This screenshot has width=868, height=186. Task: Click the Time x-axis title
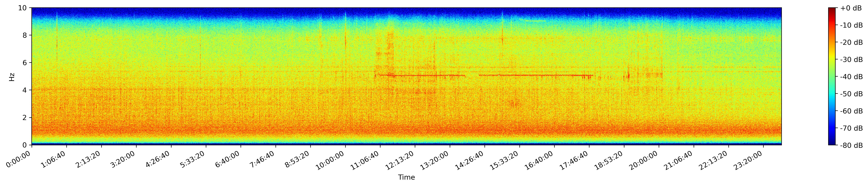click(406, 178)
